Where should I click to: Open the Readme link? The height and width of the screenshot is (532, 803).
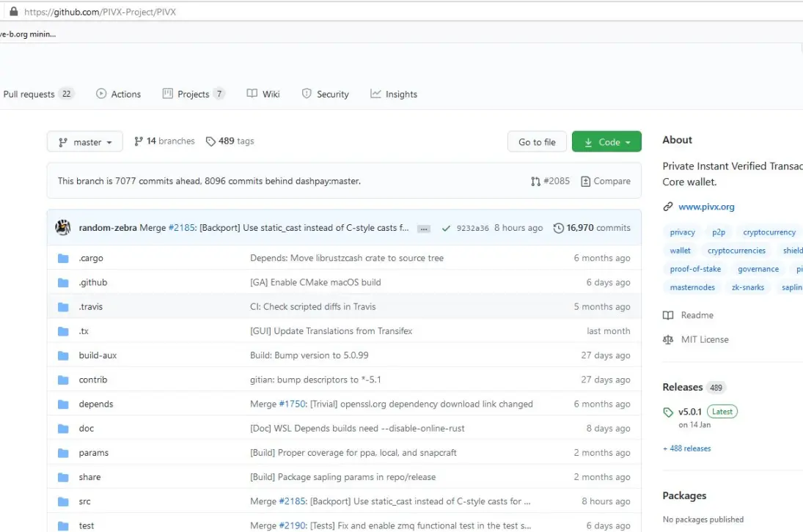(689, 316)
